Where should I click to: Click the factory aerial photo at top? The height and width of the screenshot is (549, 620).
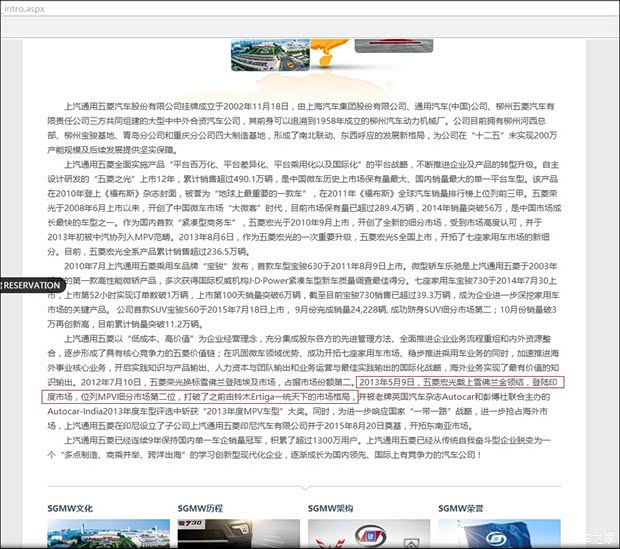(270, 55)
